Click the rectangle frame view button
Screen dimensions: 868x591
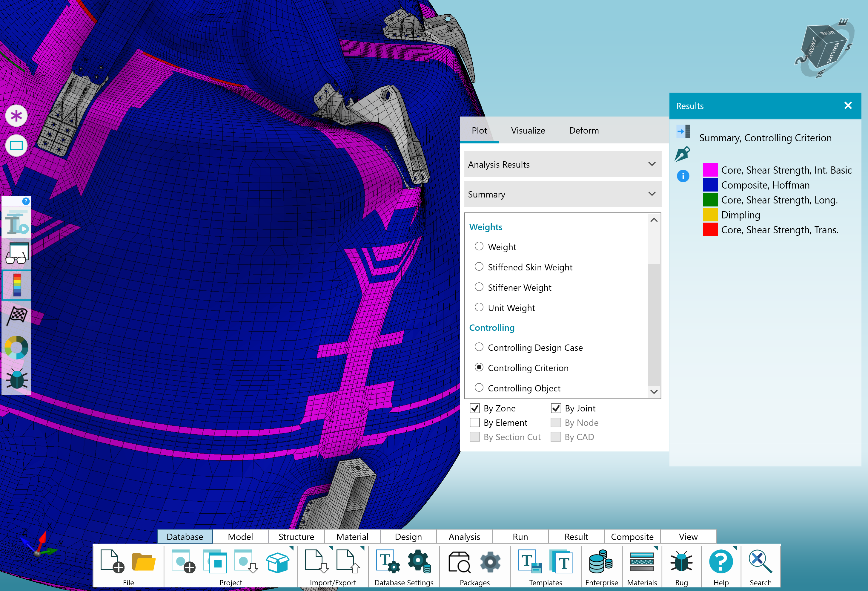coord(16,146)
